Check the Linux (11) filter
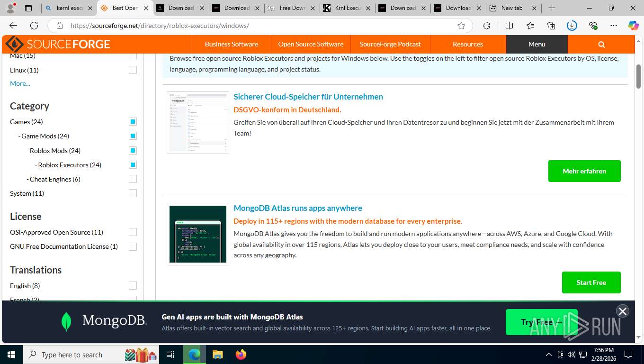Screen dimensions: 644x364 pyautogui.click(x=133, y=70)
